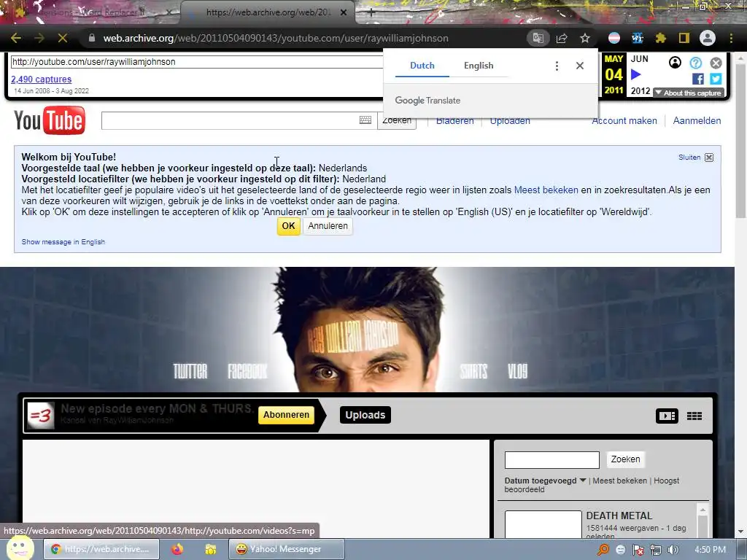Sort videos by Meest bekeken

tap(619, 481)
